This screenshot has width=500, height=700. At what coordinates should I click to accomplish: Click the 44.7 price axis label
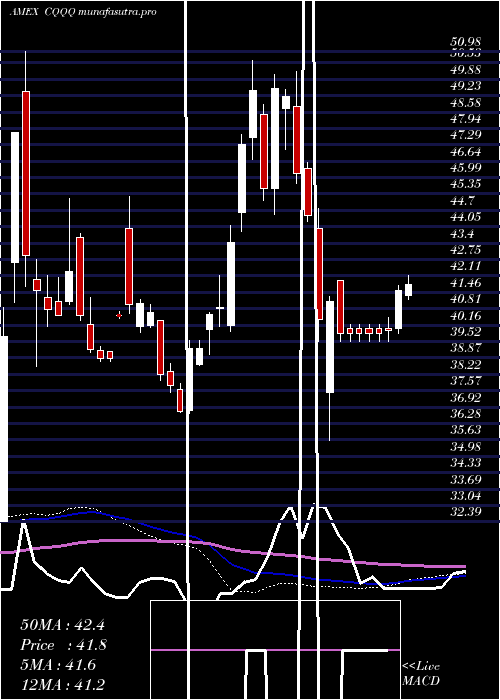tap(462, 201)
